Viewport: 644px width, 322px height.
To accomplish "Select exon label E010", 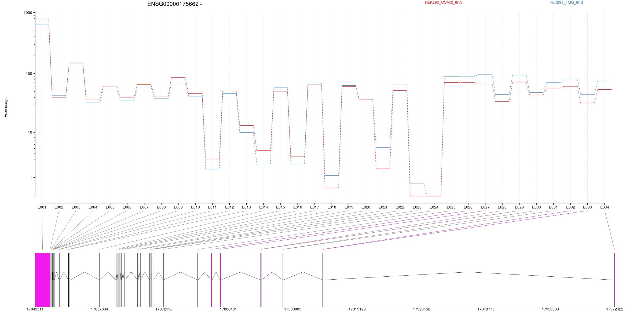I will point(195,207).
